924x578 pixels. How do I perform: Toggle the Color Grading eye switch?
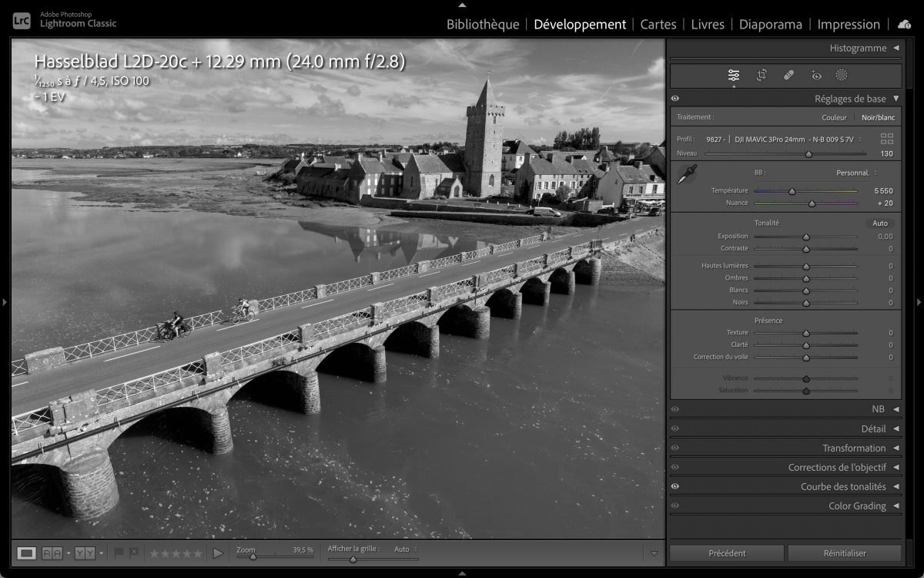675,506
